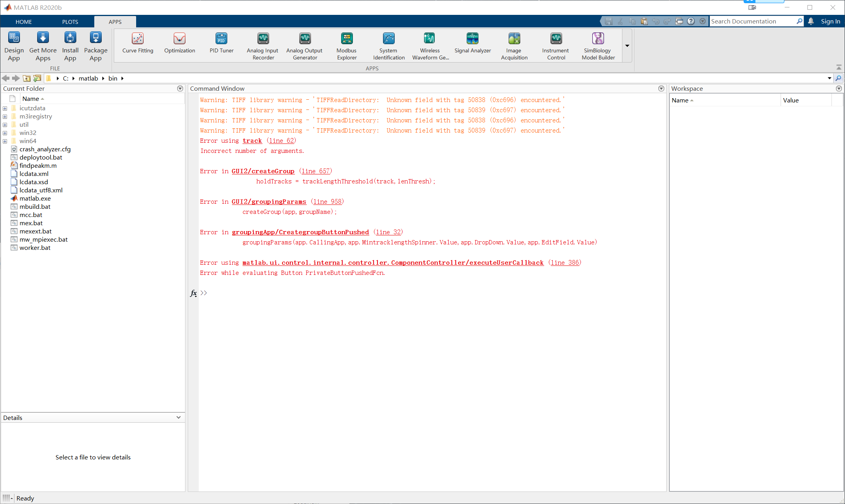
Task: Switch to the PLOTS ribbon tab
Action: 70,22
